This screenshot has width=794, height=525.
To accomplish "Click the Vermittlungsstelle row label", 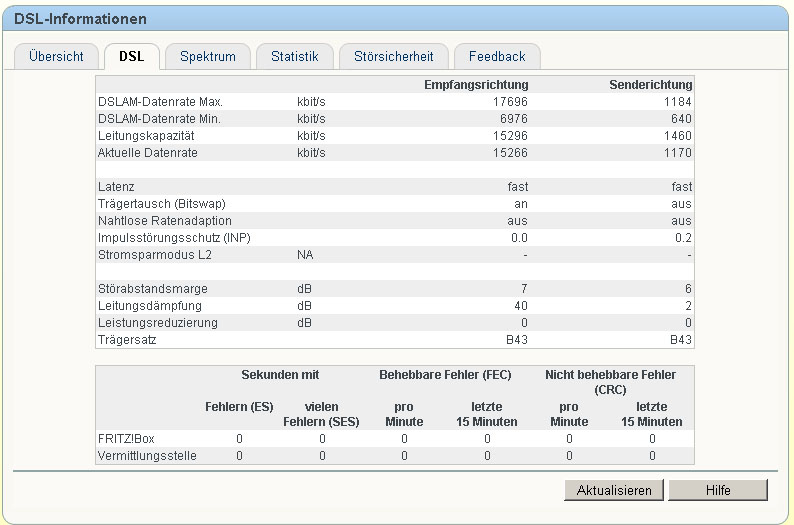I will click(x=147, y=456).
